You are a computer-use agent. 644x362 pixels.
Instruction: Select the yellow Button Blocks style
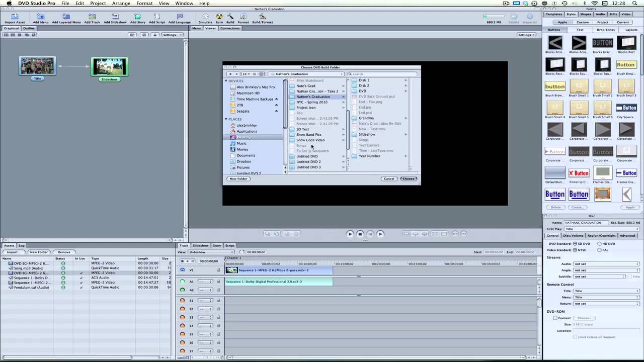tap(626, 64)
